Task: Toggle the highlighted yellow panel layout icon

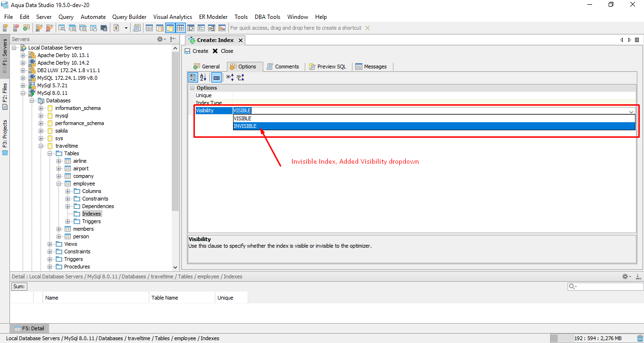Action: click(170, 28)
